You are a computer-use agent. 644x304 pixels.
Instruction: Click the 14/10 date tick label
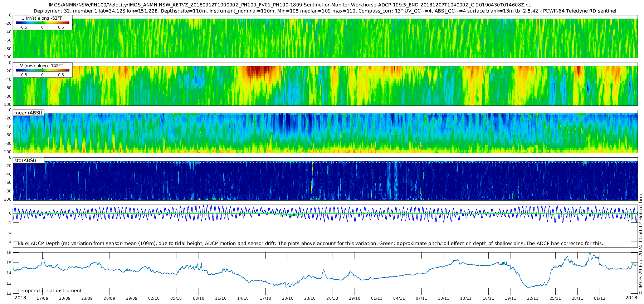pyautogui.click(x=243, y=298)
